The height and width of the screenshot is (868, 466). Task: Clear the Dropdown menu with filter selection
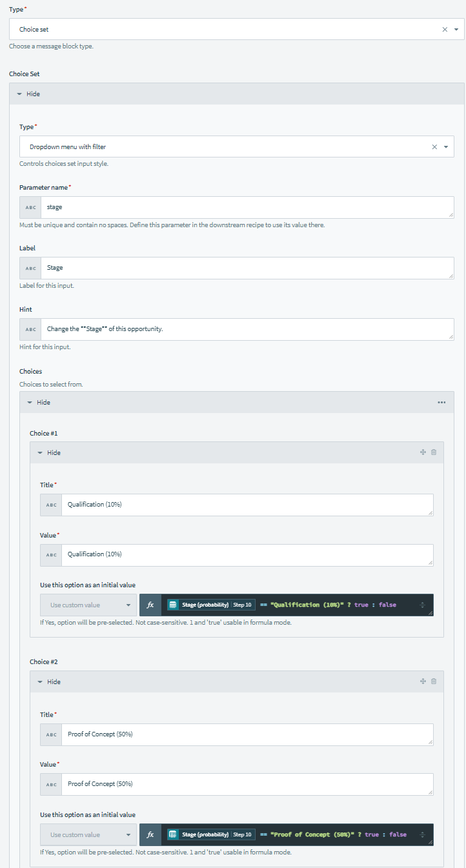pyautogui.click(x=434, y=147)
